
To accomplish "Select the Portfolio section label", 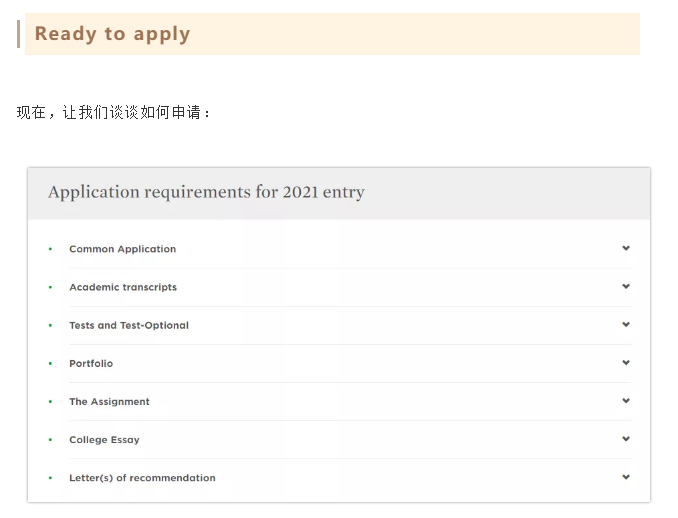I will coord(91,363).
